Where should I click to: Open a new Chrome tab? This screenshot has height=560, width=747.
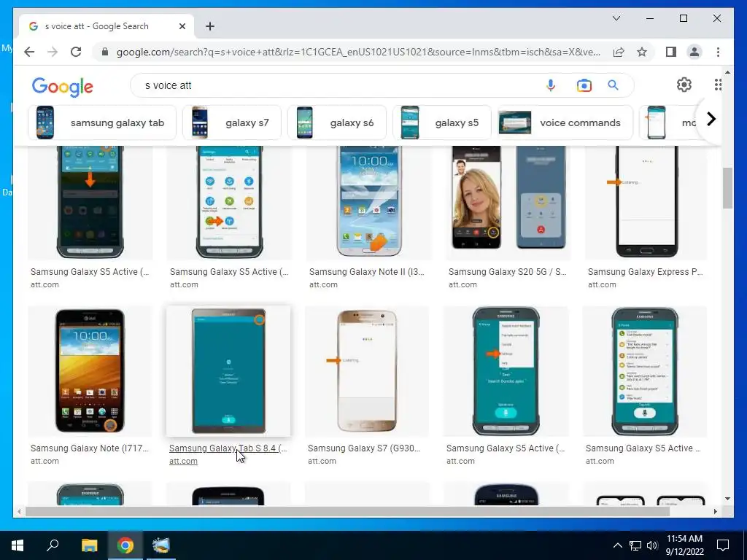pyautogui.click(x=210, y=26)
